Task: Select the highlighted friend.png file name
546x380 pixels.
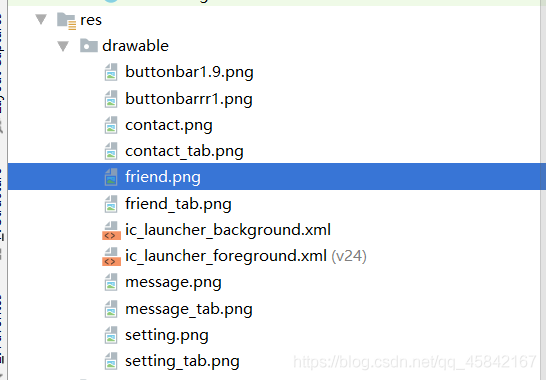Action: [163, 177]
